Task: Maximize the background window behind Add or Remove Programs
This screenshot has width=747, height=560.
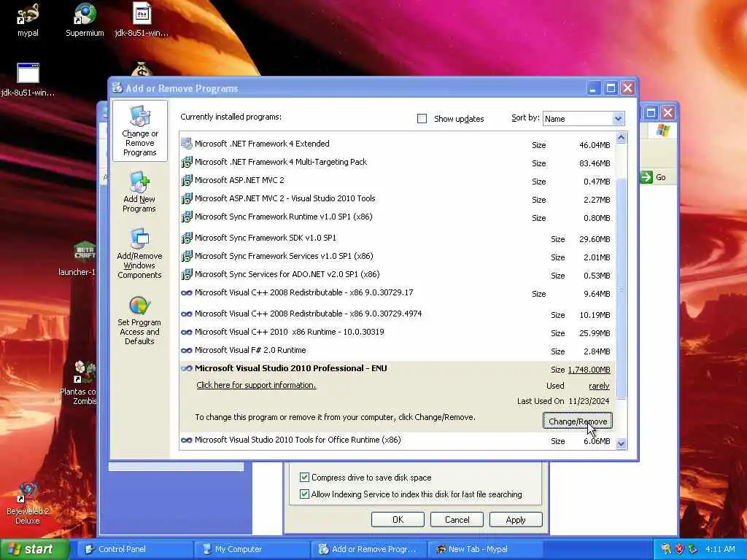Action: [x=651, y=113]
